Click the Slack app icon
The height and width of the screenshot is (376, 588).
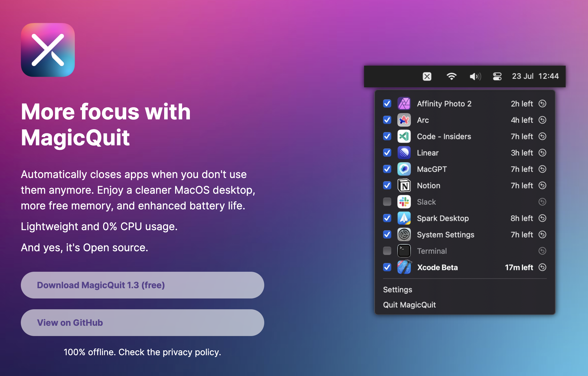(x=404, y=202)
